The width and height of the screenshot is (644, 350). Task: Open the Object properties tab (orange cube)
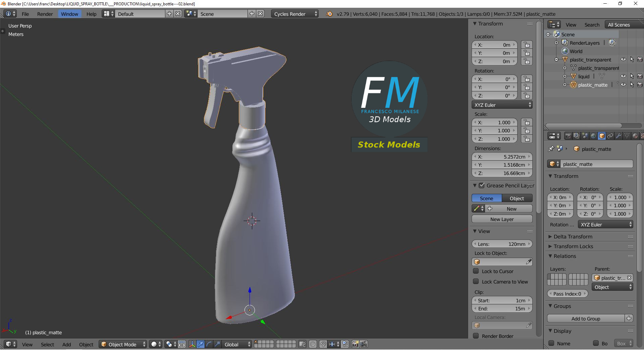(x=602, y=136)
